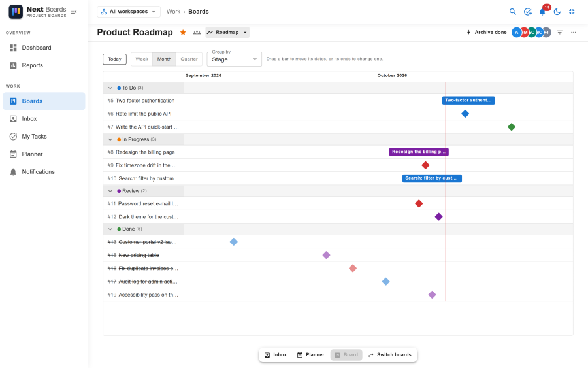The height and width of the screenshot is (368, 588).
Task: Click the Today button
Action: coord(114,59)
